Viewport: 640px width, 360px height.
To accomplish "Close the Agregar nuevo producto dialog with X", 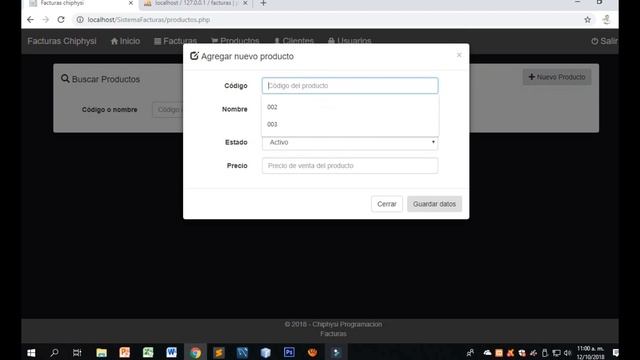I will coord(459,55).
